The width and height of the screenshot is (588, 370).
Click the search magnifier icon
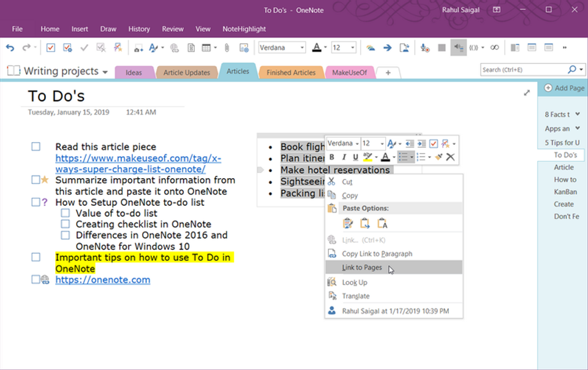click(572, 70)
